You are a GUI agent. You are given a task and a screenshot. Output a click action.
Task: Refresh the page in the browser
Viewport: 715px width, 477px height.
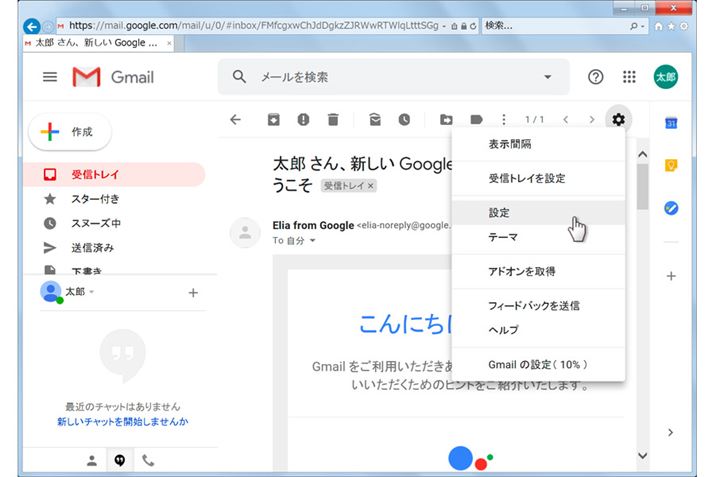[x=473, y=26]
